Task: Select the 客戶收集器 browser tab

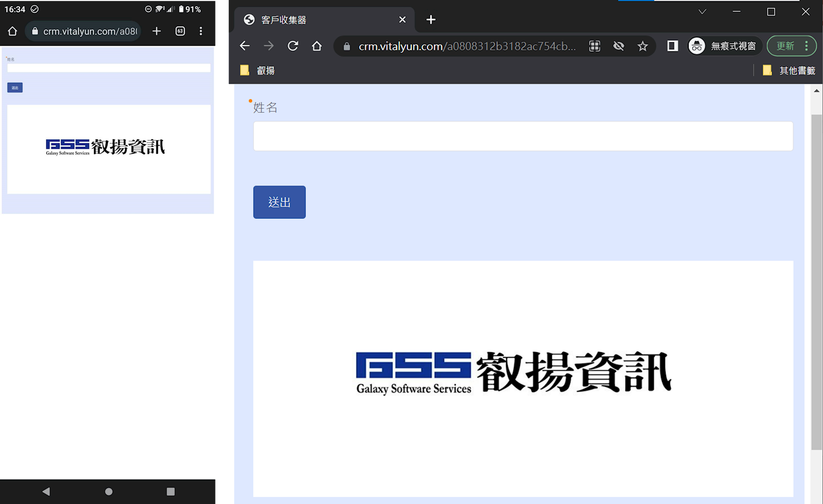Action: pyautogui.click(x=324, y=20)
